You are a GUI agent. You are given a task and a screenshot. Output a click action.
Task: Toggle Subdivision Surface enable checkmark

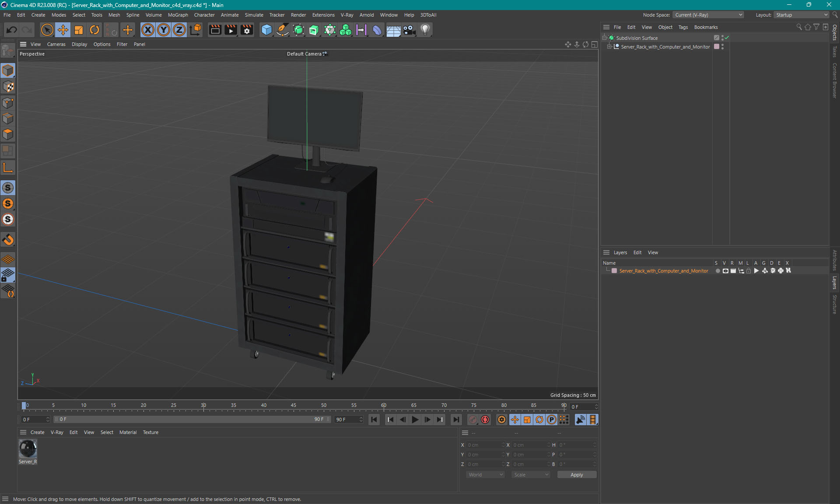click(727, 38)
